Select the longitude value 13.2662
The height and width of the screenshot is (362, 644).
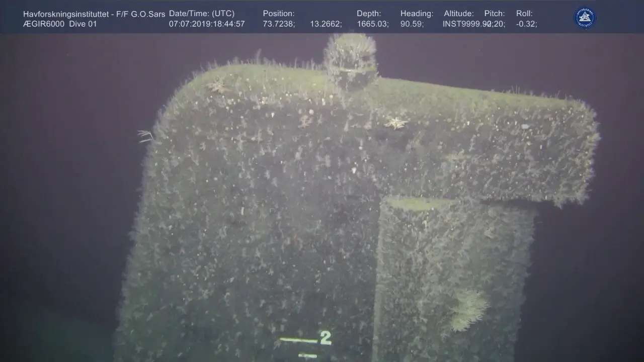click(x=326, y=24)
